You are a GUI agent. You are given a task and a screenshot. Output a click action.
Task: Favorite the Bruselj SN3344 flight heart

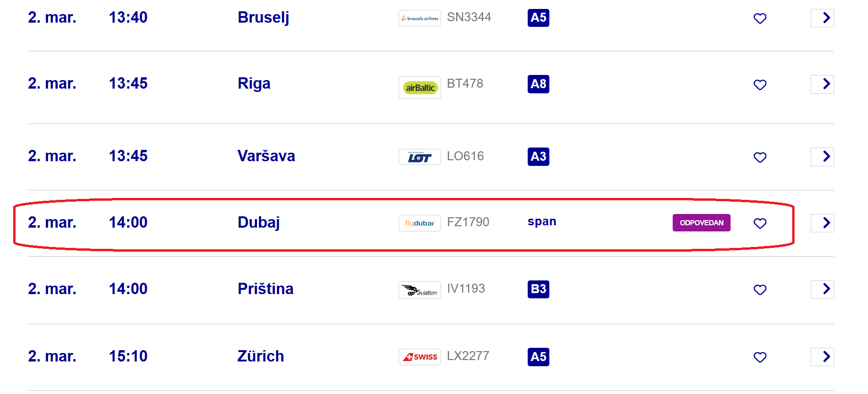tap(760, 18)
